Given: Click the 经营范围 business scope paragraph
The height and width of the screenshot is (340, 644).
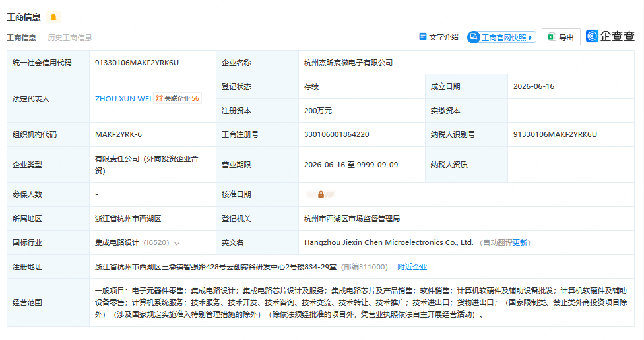Looking at the screenshot, I should (361, 302).
